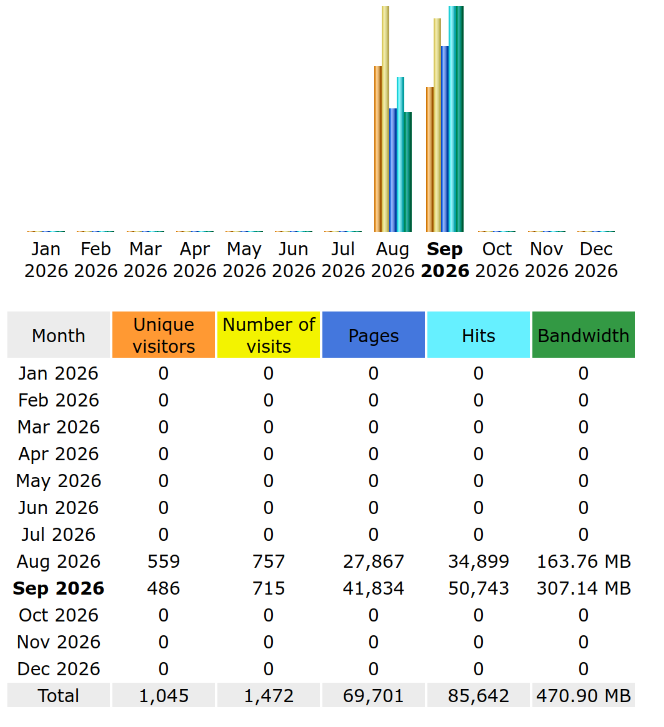Click the 50,743 hits value
The image size is (664, 727).
tap(478, 588)
